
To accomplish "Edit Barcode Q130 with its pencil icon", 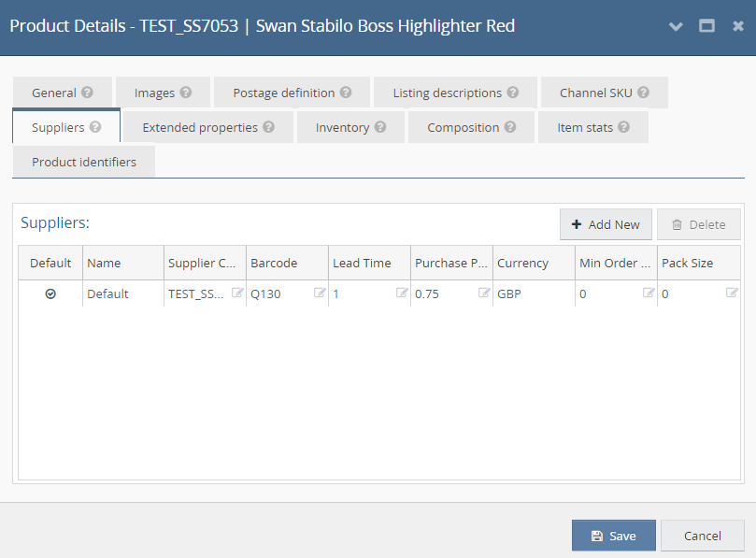I will coord(320,293).
